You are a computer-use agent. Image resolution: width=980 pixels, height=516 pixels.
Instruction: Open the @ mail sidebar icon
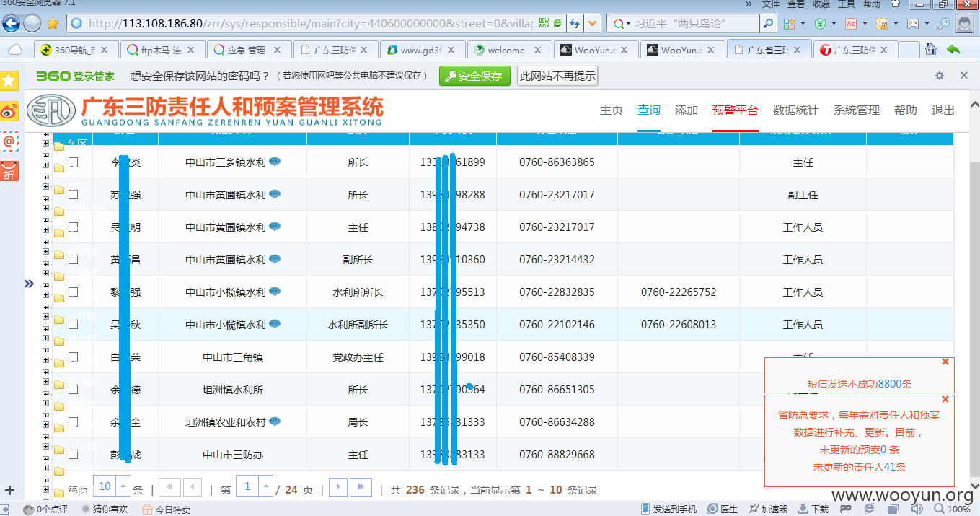9,141
